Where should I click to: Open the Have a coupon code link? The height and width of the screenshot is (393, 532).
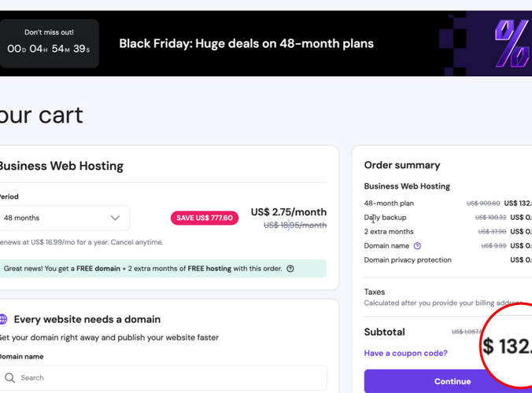(x=405, y=354)
